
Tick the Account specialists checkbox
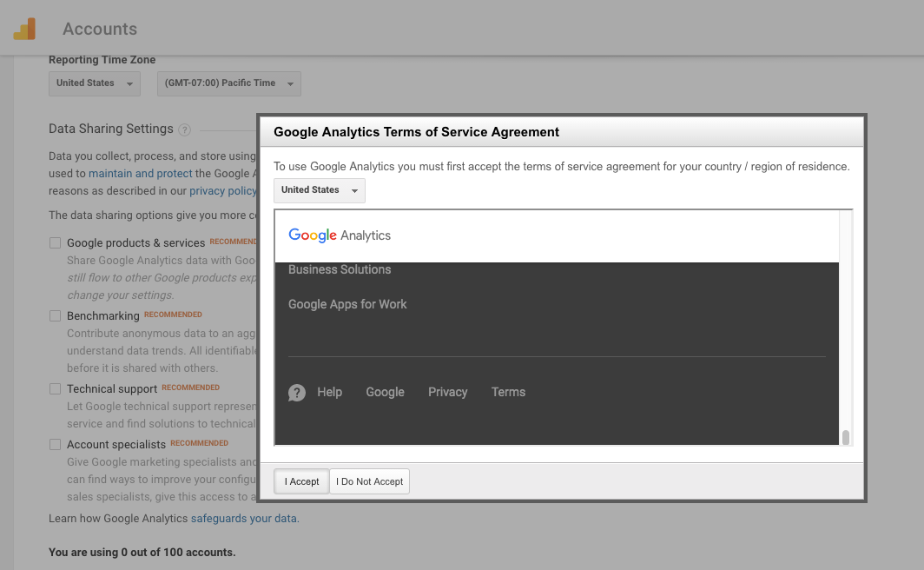tap(56, 445)
